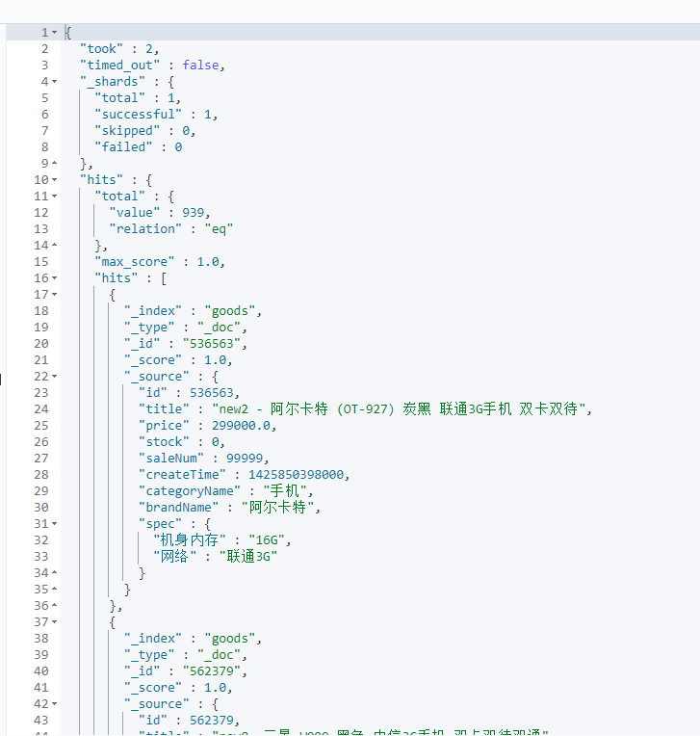Click the value 939 on line 12

tap(193, 213)
